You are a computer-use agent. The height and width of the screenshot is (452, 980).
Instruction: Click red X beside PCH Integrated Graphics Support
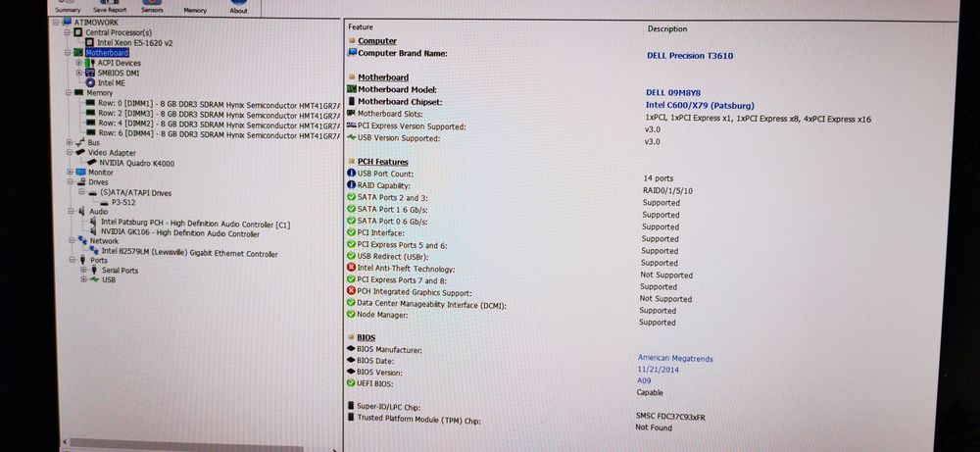[x=351, y=291]
